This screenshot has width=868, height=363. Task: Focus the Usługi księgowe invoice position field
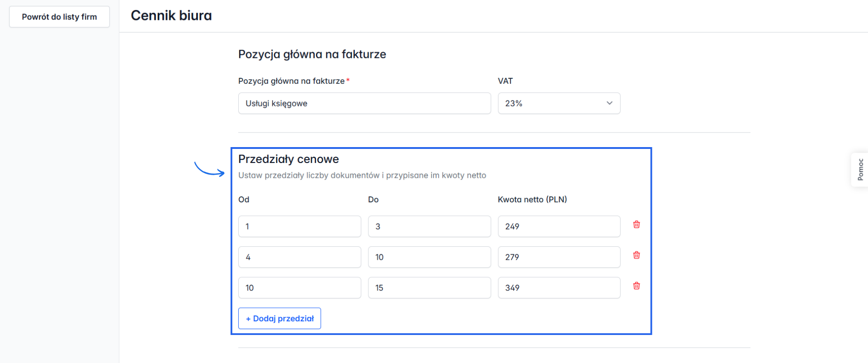click(x=364, y=103)
